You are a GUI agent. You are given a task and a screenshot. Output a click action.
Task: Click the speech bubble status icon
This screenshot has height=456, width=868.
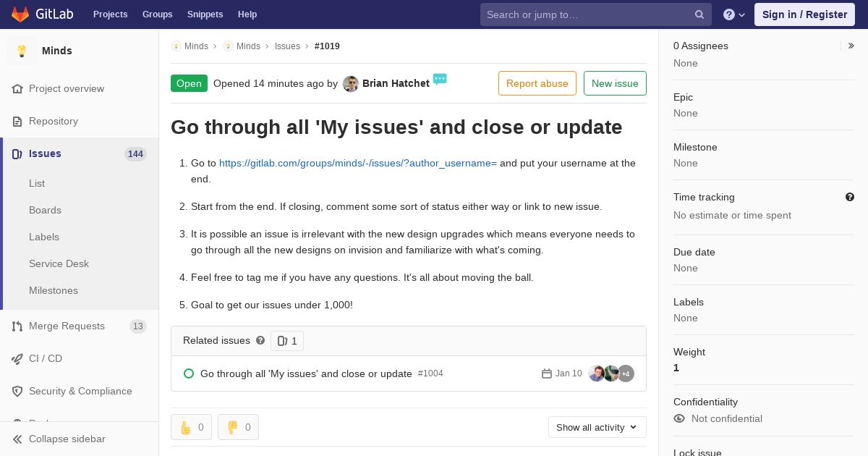point(440,79)
